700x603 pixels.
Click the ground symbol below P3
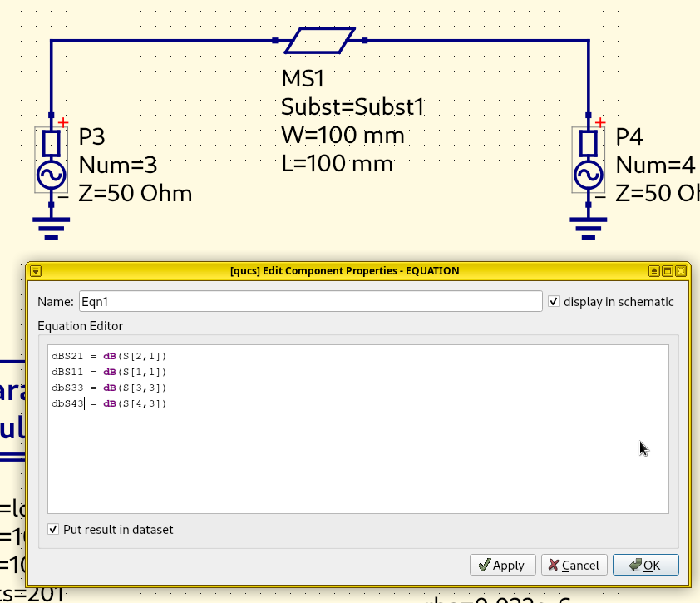tap(52, 225)
